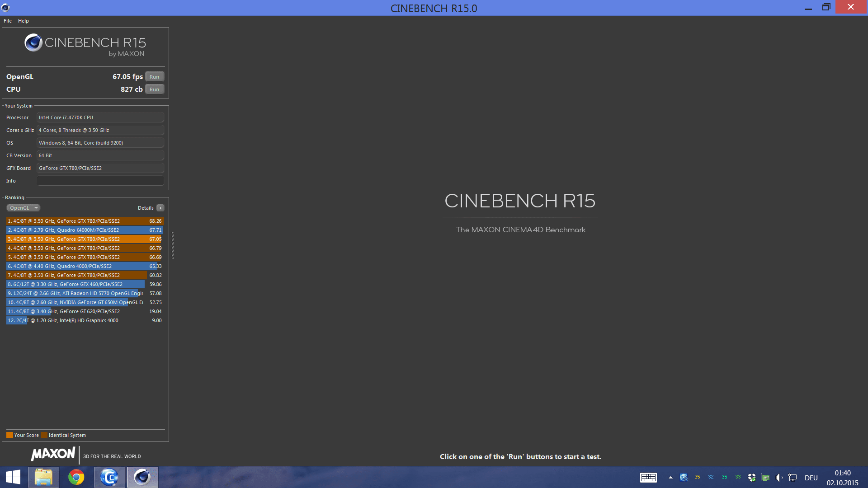
Task: Open File Explorer from the taskbar
Action: pyautogui.click(x=43, y=477)
